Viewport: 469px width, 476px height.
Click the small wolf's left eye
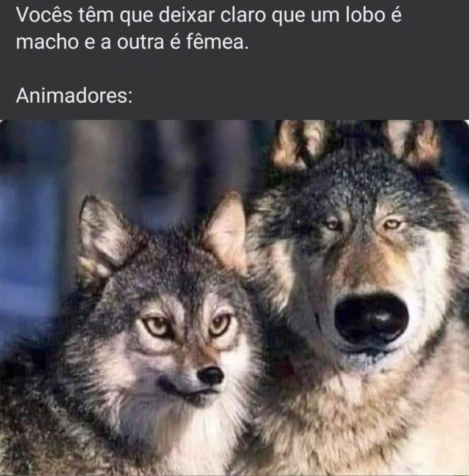[x=156, y=326]
